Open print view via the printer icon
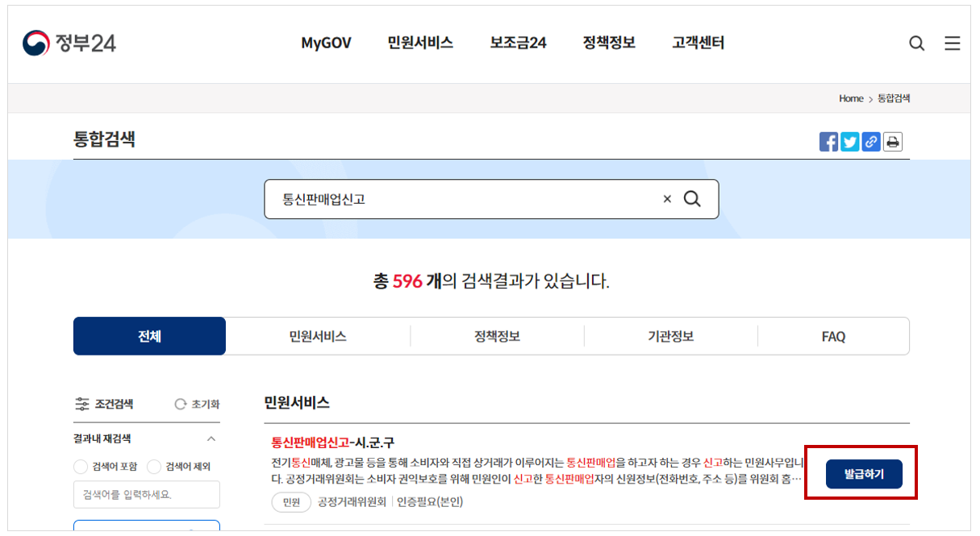The image size is (980, 536). pos(893,141)
